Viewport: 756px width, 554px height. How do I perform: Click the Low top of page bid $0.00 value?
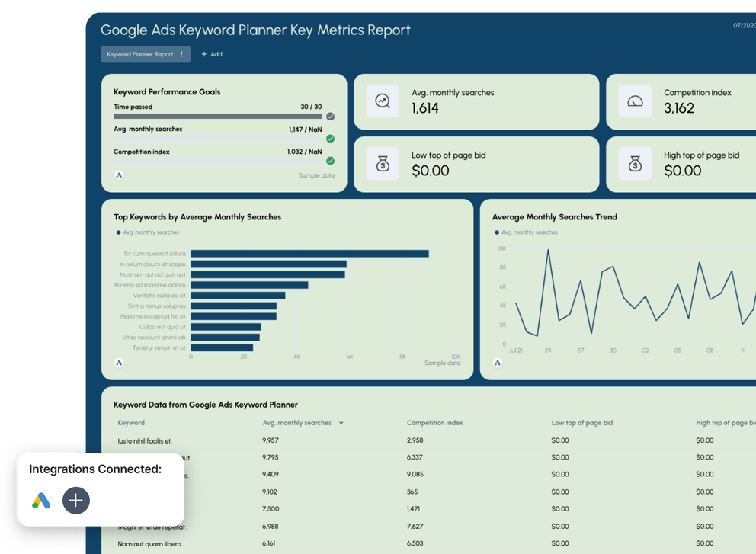coord(430,171)
